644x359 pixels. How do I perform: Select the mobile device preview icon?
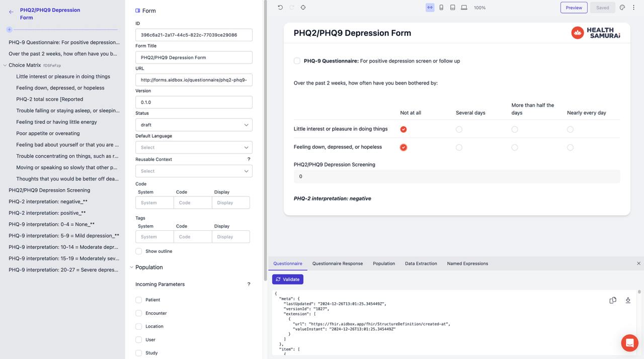[442, 7]
